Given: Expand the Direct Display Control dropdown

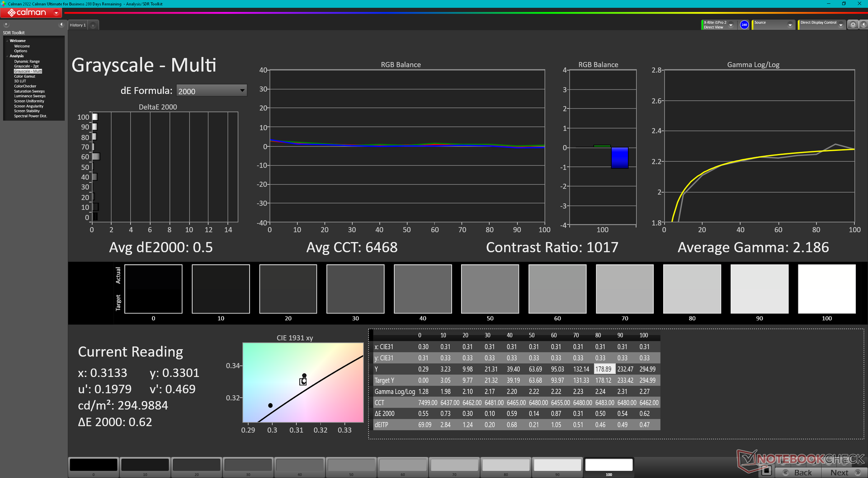Looking at the screenshot, I should click(841, 25).
